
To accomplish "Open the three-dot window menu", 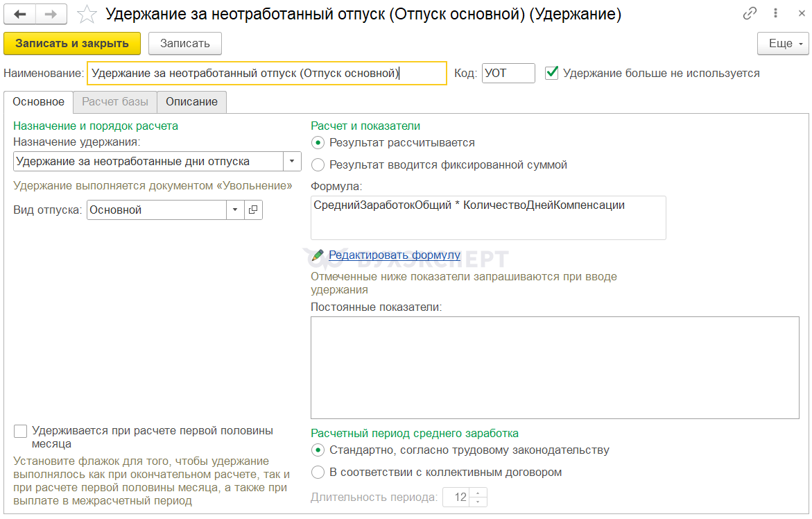I will [774, 14].
